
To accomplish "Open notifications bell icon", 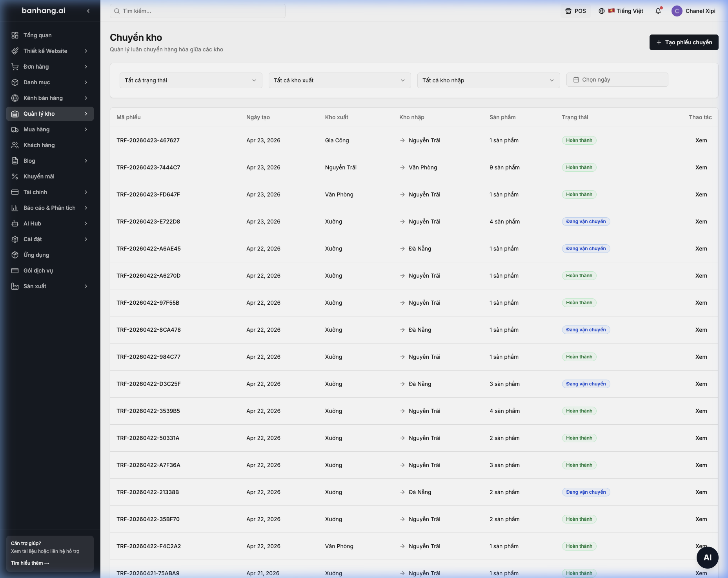I will [x=658, y=11].
